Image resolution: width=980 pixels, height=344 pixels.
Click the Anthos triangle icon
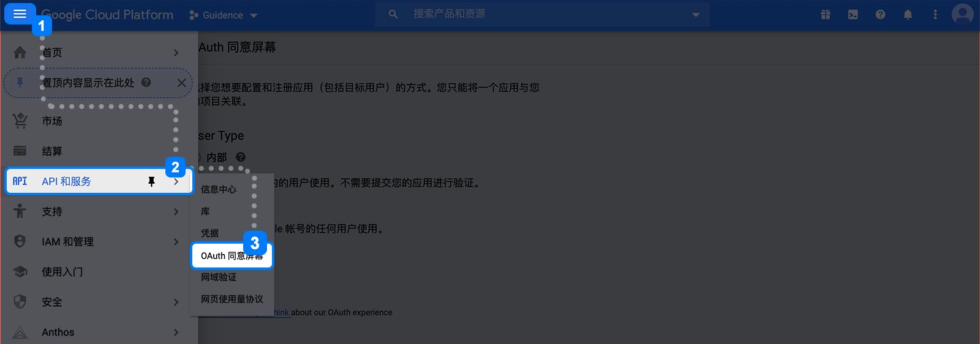point(20,332)
